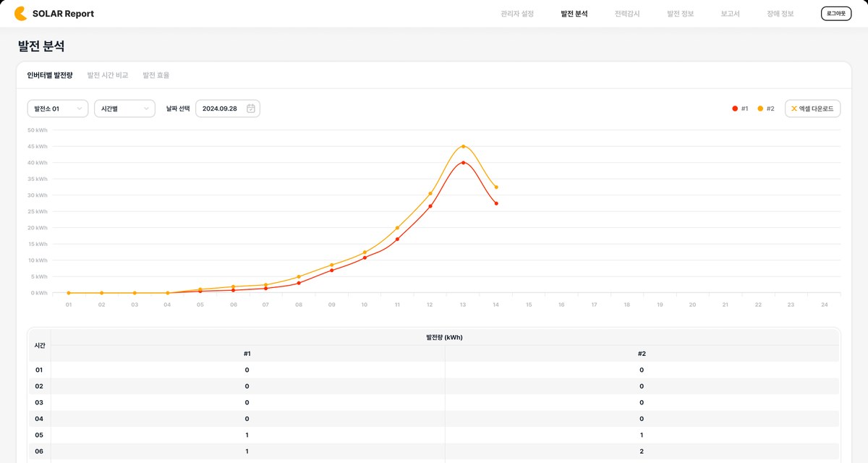Click the 시간 column header
Image resolution: width=868 pixels, height=463 pixels.
pyautogui.click(x=40, y=346)
